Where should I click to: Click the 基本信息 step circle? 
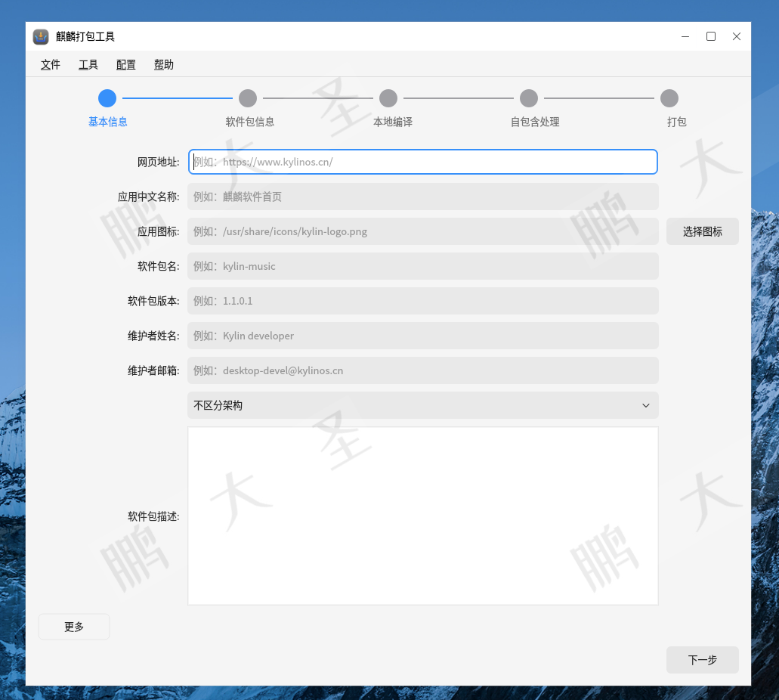click(107, 98)
